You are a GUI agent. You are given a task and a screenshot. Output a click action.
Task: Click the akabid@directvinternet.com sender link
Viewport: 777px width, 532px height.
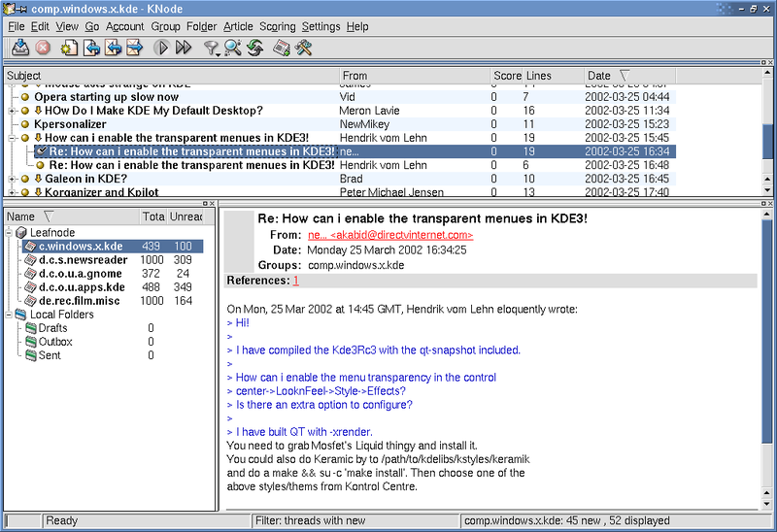(390, 235)
